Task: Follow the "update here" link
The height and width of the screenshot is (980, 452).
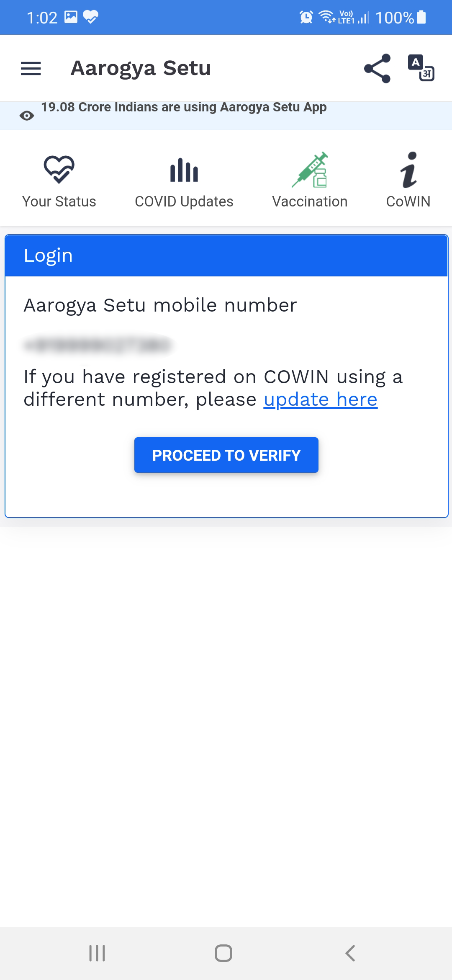Action: (321, 400)
